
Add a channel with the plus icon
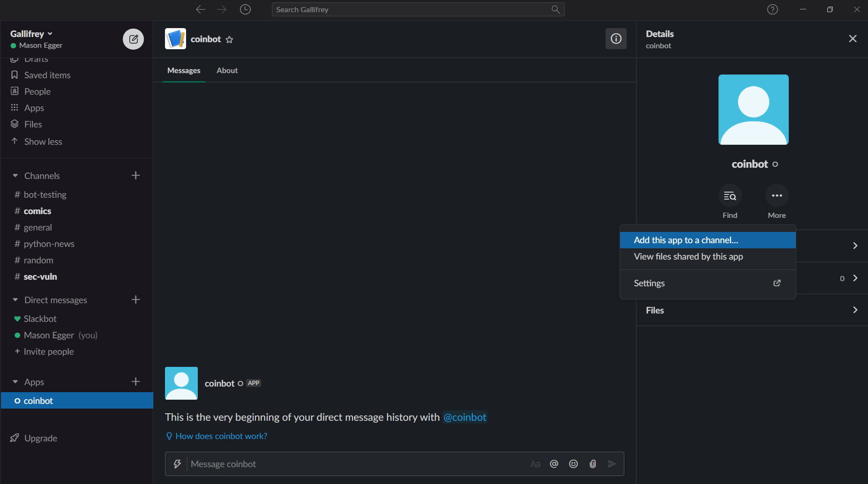136,175
